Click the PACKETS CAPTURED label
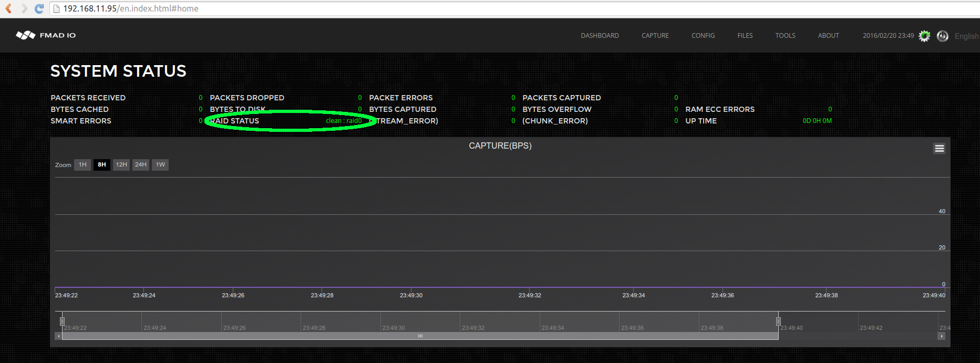 [x=562, y=98]
